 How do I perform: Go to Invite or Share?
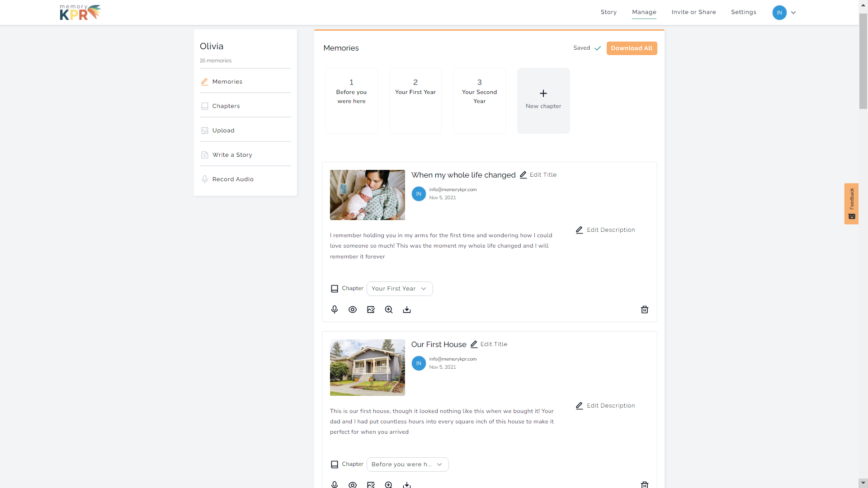pos(693,12)
